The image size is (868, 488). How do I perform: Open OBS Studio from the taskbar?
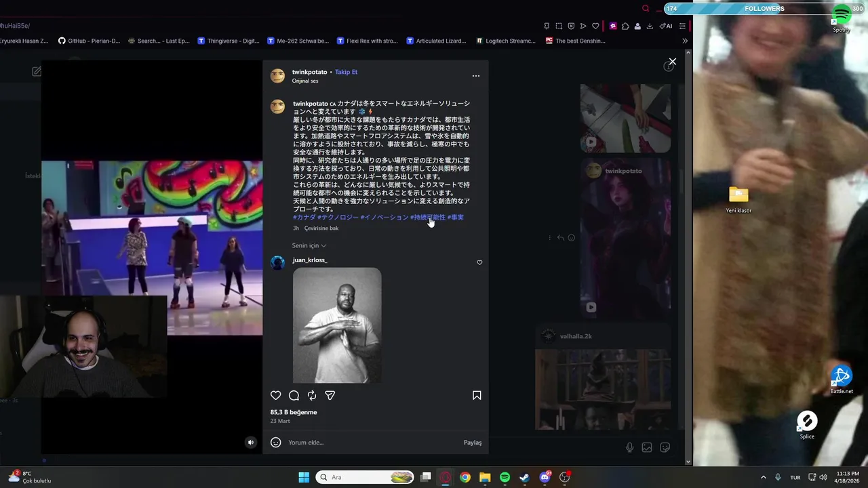[565, 477]
